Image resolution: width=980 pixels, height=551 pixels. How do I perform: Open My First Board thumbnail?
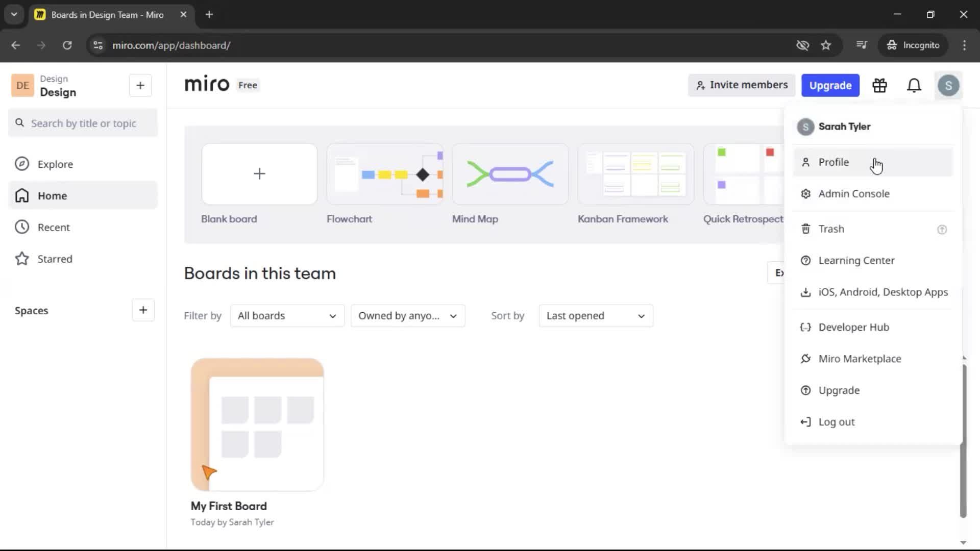tap(257, 425)
